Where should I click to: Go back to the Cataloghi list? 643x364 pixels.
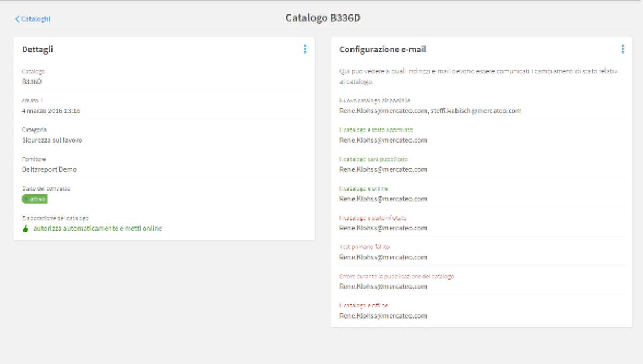[x=35, y=19]
